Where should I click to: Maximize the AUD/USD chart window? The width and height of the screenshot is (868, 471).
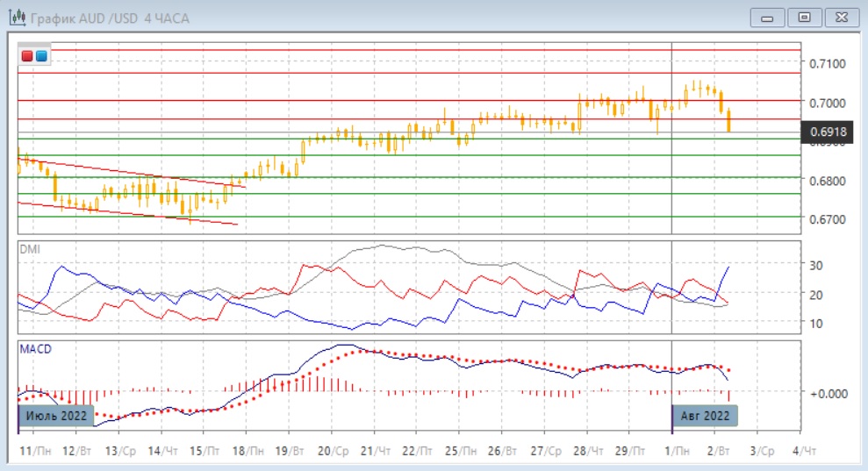point(804,18)
